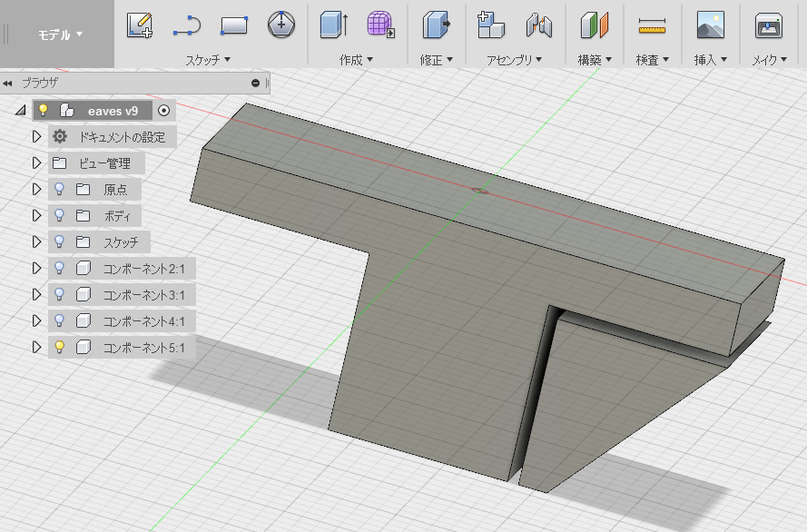Show コンポーネント4:1 via its light bulb
The image size is (807, 532).
coord(59,320)
